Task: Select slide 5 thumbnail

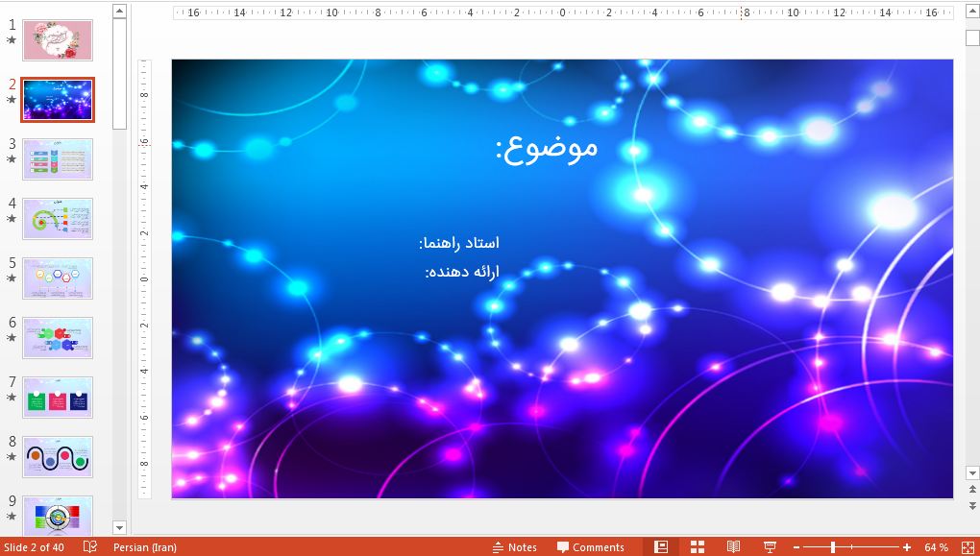Action: (x=57, y=278)
